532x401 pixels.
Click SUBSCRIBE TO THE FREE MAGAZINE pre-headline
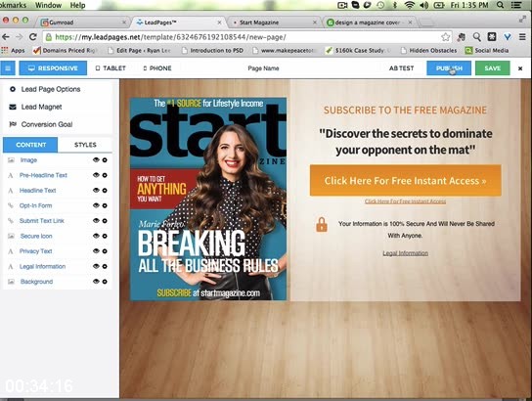[x=405, y=110]
